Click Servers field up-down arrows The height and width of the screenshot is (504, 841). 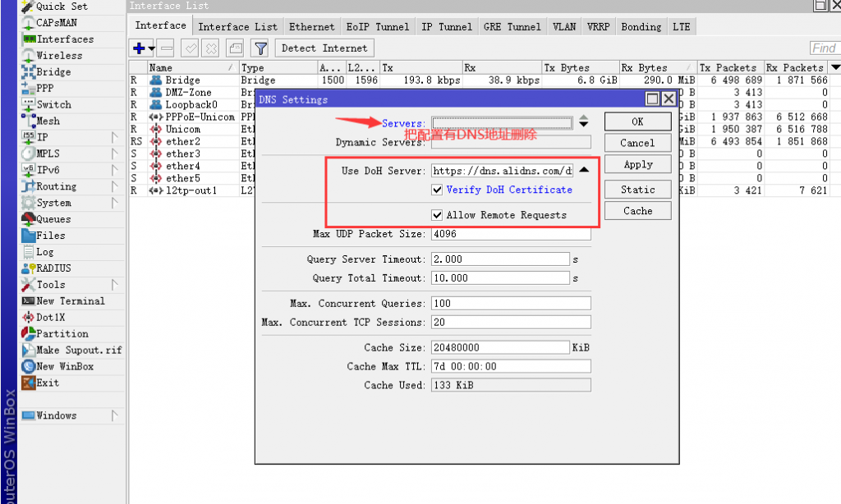pos(584,121)
